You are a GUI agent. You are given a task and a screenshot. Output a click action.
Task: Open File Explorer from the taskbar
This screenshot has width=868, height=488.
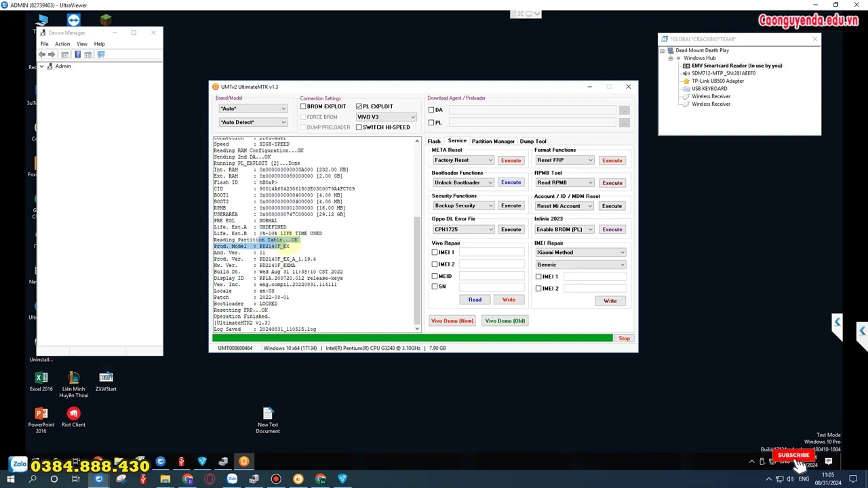165,479
